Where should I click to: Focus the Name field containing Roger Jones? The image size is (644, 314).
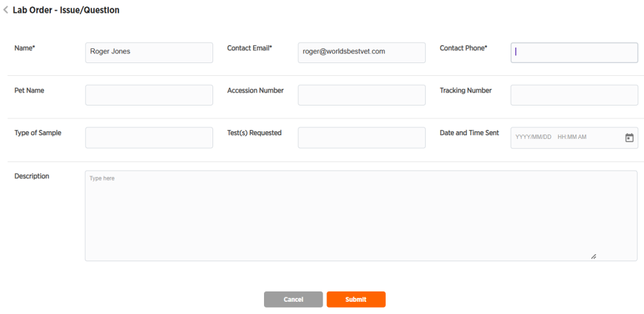149,53
